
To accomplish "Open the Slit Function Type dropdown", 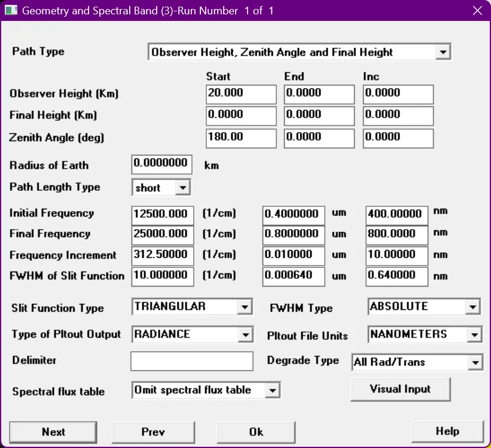I will (245, 307).
